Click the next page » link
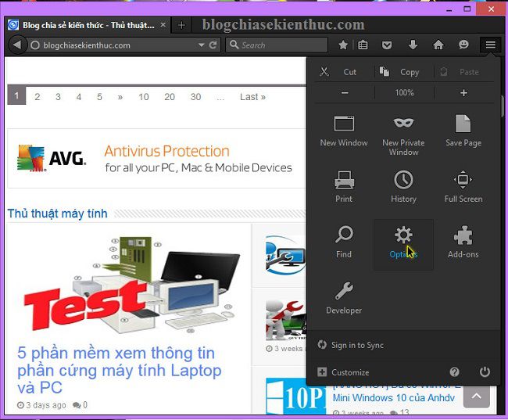 coord(120,97)
